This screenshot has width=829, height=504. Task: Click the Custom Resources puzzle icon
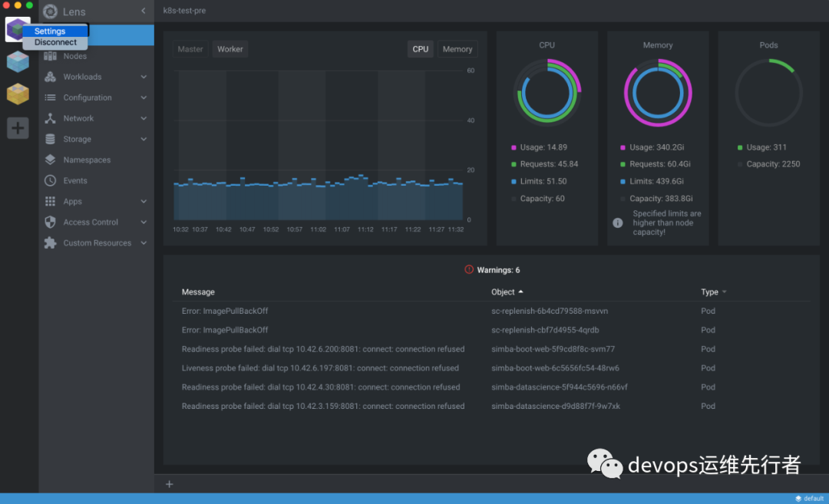coord(50,243)
